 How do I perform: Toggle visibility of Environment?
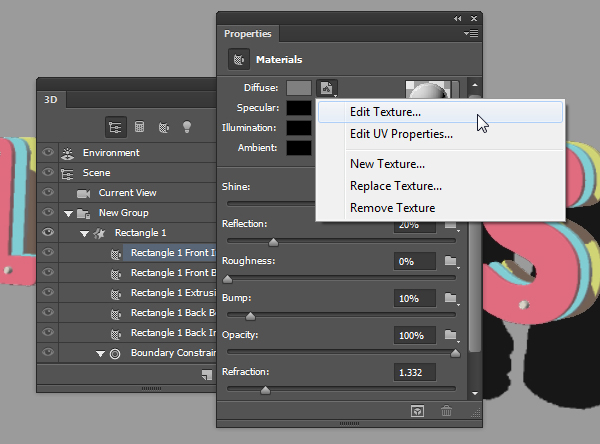click(x=48, y=152)
